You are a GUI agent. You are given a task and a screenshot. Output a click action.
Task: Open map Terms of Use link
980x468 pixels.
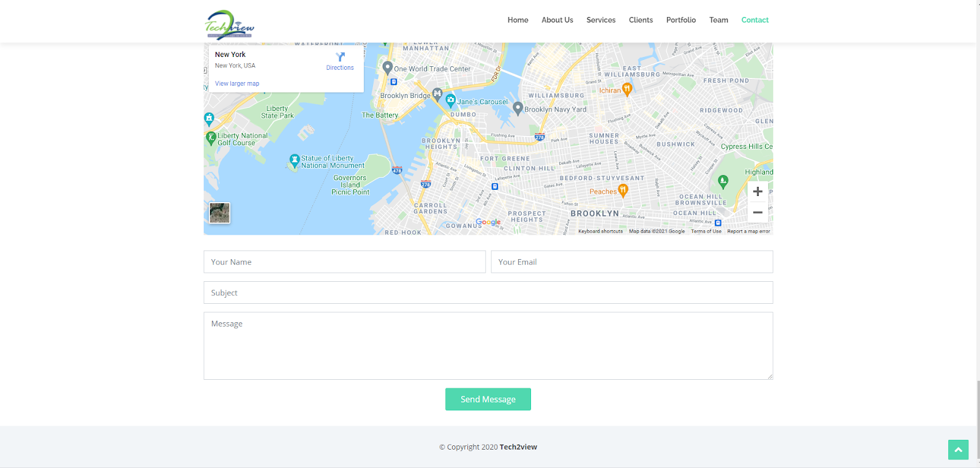pyautogui.click(x=706, y=231)
